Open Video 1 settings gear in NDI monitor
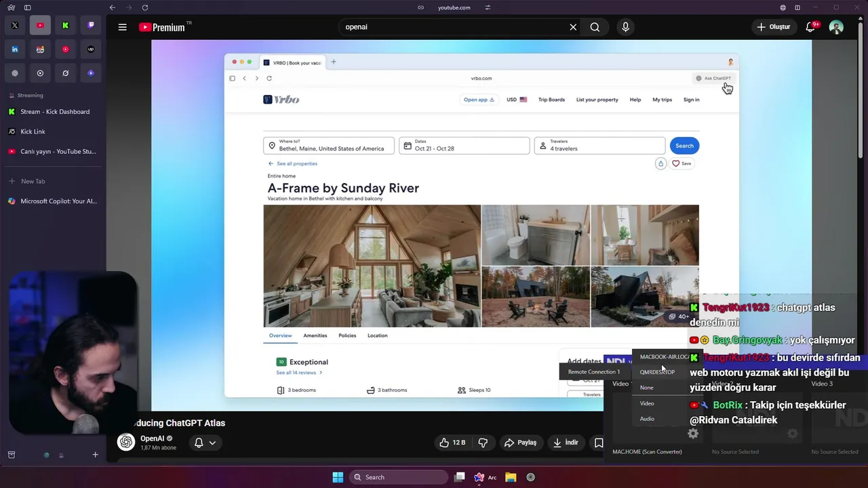Image resolution: width=868 pixels, height=488 pixels. 693,434
